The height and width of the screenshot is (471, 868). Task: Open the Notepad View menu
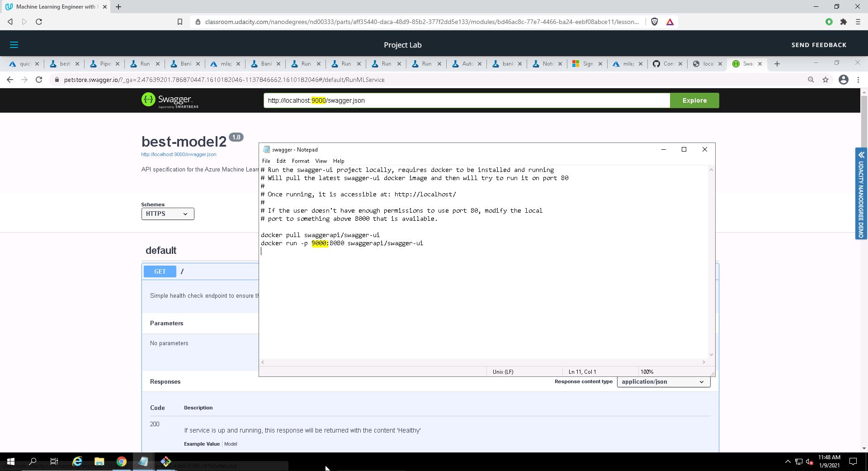321,161
